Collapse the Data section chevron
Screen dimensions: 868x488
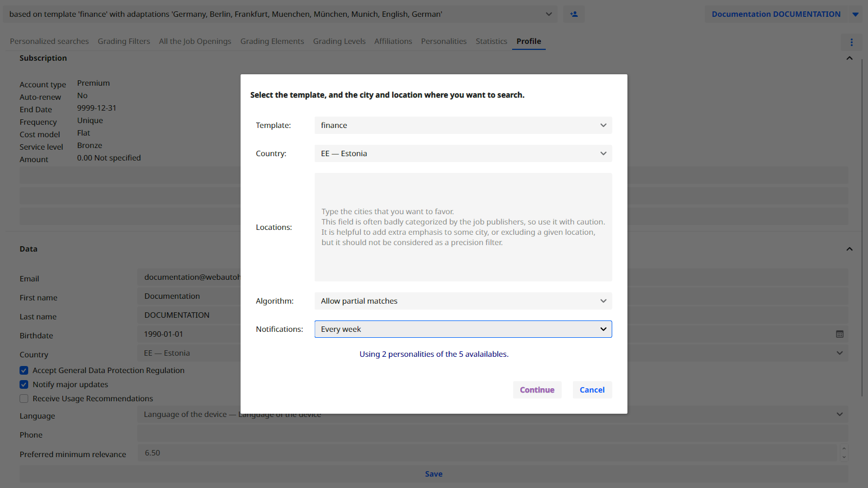pyautogui.click(x=849, y=249)
